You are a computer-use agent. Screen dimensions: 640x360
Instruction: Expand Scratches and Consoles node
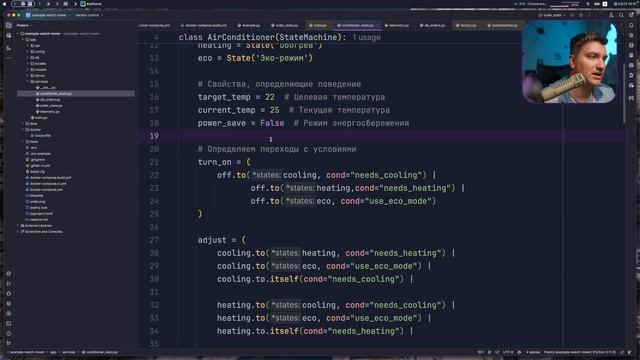click(x=18, y=231)
